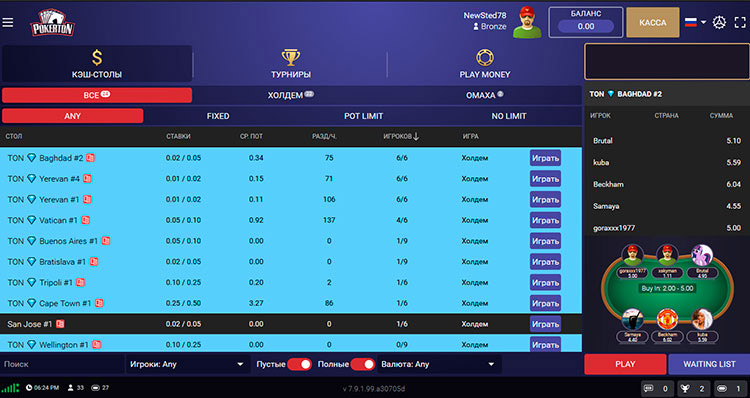Click the green connection signal icon

[10, 388]
